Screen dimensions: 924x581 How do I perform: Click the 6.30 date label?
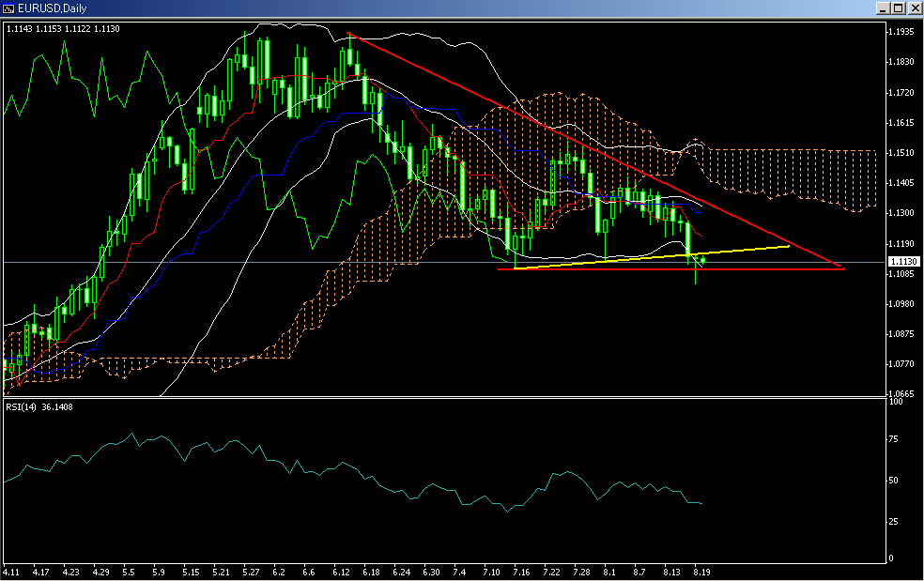431,573
